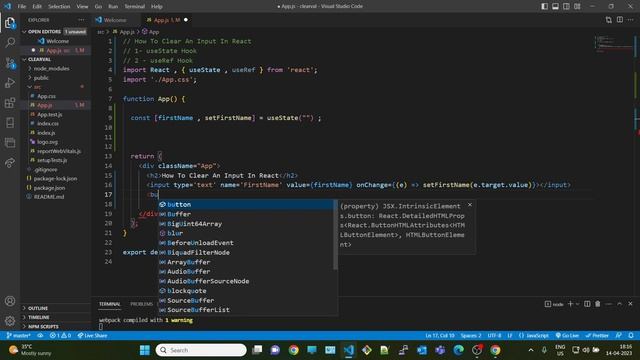Open the Terminal menu
640x360 pixels.
(x=134, y=6)
